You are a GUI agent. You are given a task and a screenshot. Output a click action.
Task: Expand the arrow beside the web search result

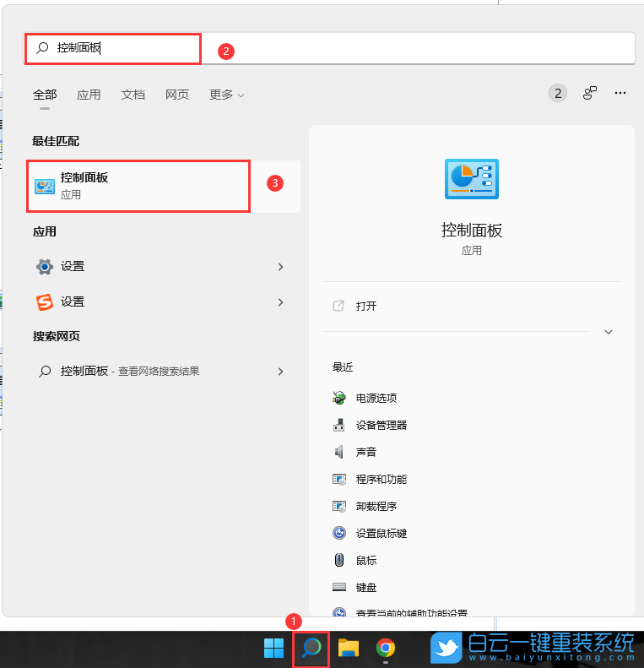[280, 372]
